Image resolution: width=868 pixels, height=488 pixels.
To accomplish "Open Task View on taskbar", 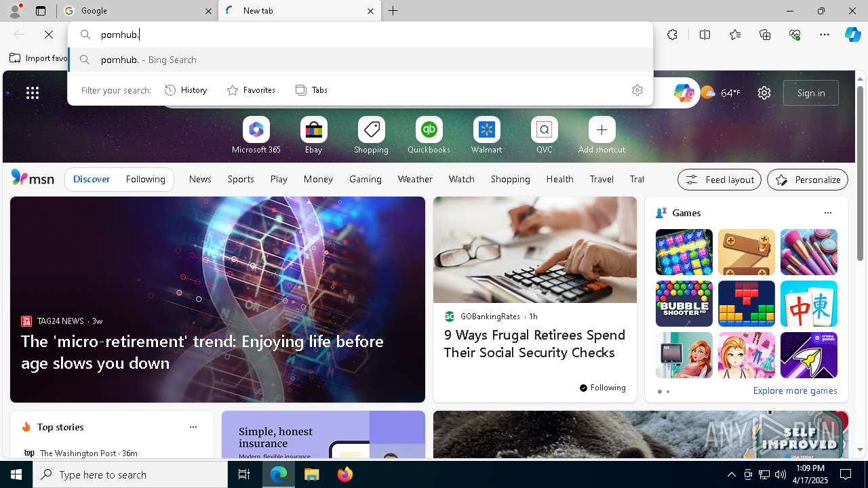I will click(x=244, y=474).
